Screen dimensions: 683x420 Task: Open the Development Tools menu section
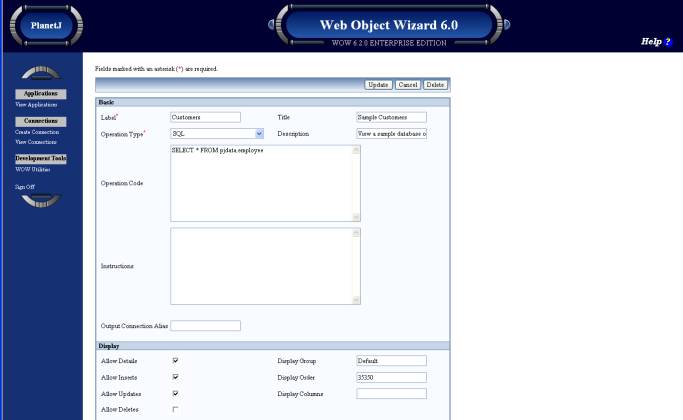point(41,159)
